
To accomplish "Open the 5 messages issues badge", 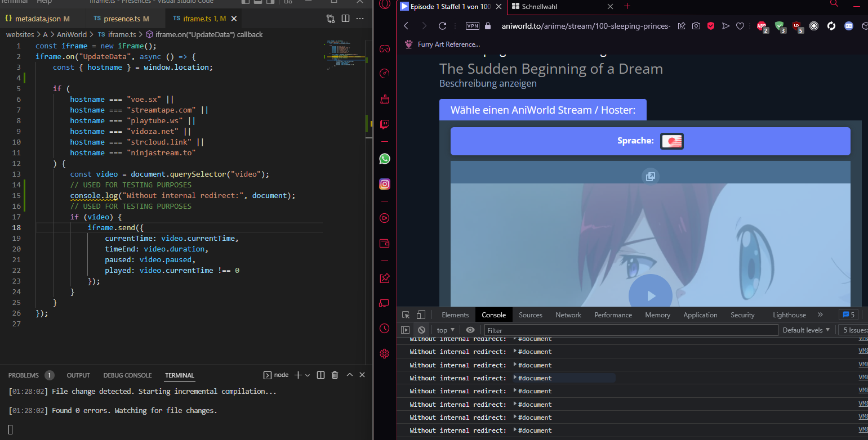I will 848,315.
